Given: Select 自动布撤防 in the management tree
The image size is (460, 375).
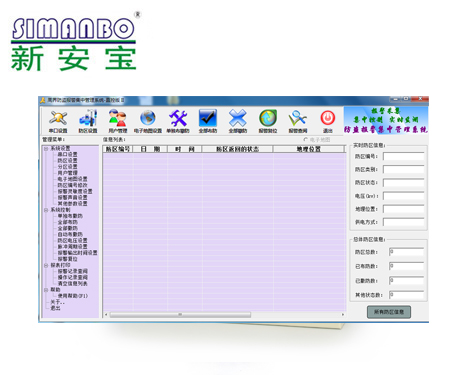Looking at the screenshot, I should click(70, 234).
